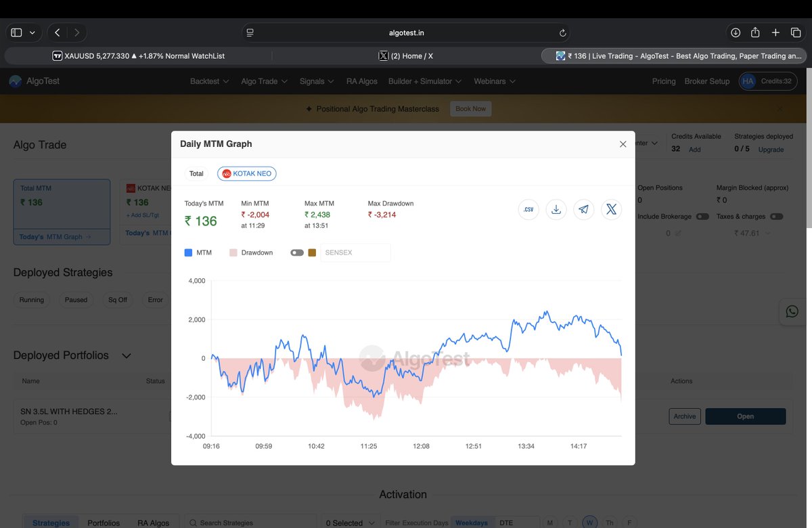This screenshot has height=528, width=812.
Task: Open a new Safari tab
Action: pyautogui.click(x=775, y=32)
